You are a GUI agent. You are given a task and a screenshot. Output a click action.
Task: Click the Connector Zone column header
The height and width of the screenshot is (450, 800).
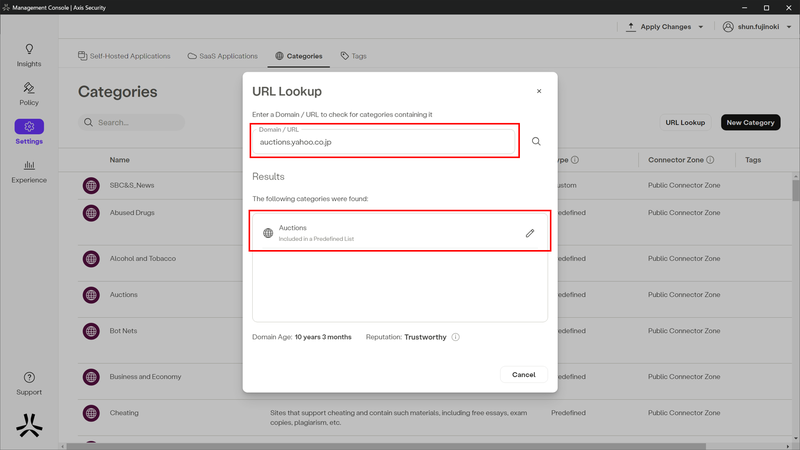click(676, 160)
